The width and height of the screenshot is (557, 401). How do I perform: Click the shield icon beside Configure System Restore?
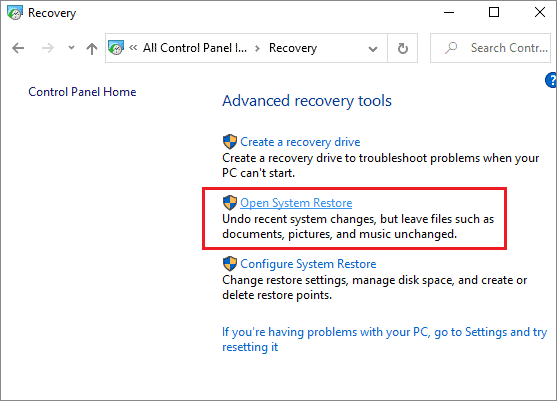pyautogui.click(x=230, y=264)
